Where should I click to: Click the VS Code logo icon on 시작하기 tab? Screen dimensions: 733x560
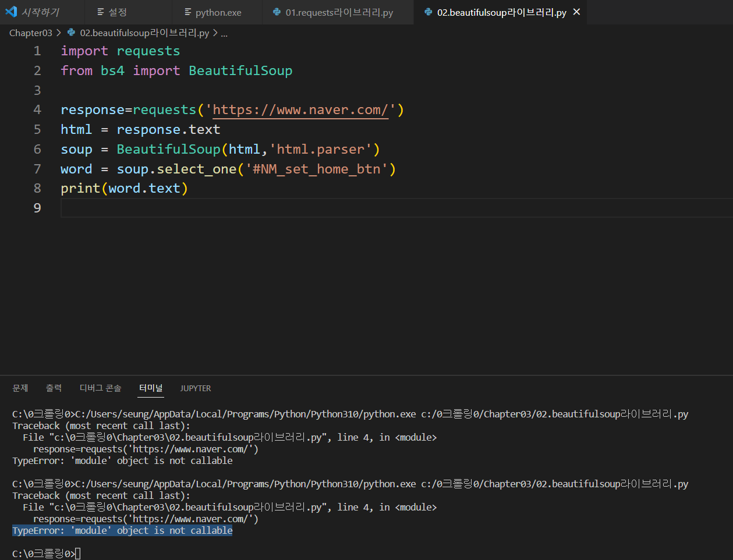point(11,12)
